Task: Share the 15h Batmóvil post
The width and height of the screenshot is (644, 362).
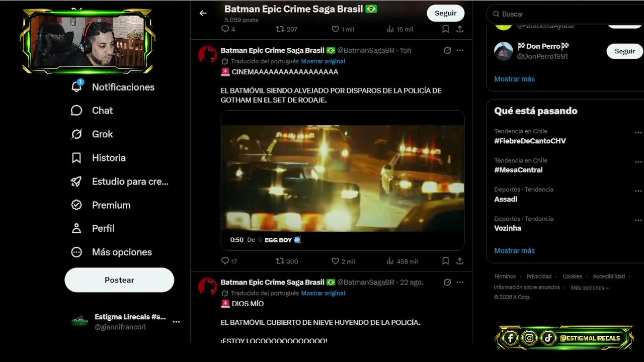Action: click(x=460, y=261)
